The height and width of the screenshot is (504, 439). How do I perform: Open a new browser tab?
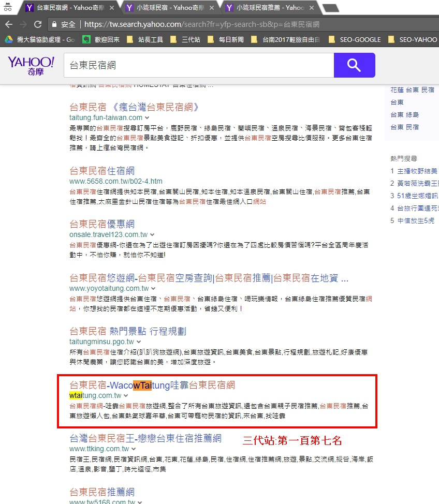331,8
